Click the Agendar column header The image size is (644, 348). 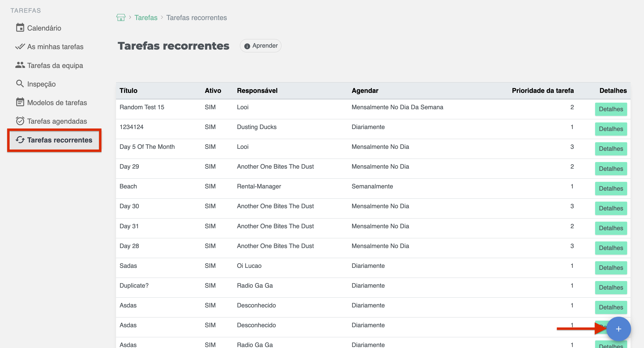coord(365,90)
